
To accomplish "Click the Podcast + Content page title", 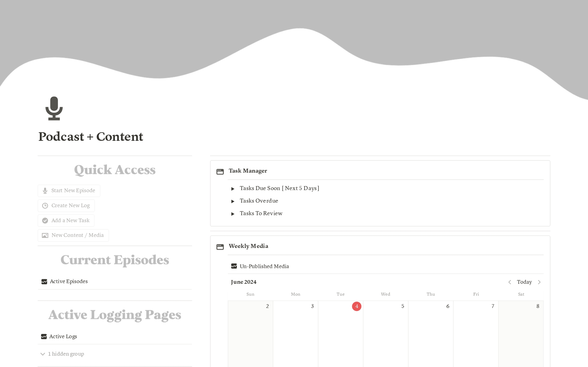I will pyautogui.click(x=91, y=137).
